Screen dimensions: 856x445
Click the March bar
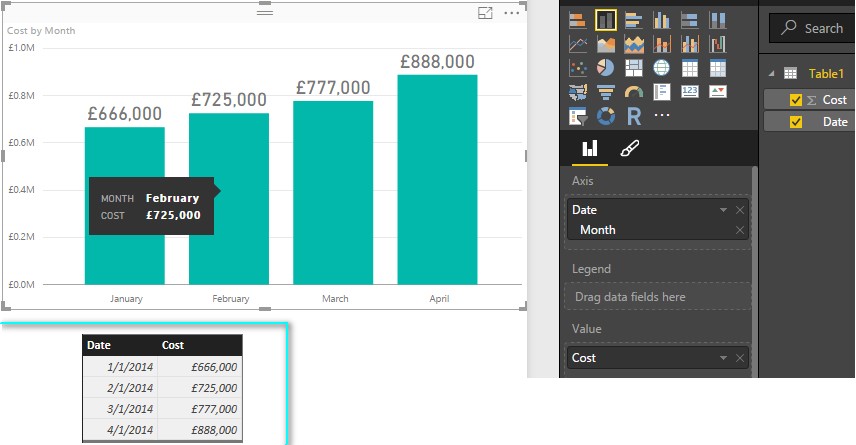(333, 193)
